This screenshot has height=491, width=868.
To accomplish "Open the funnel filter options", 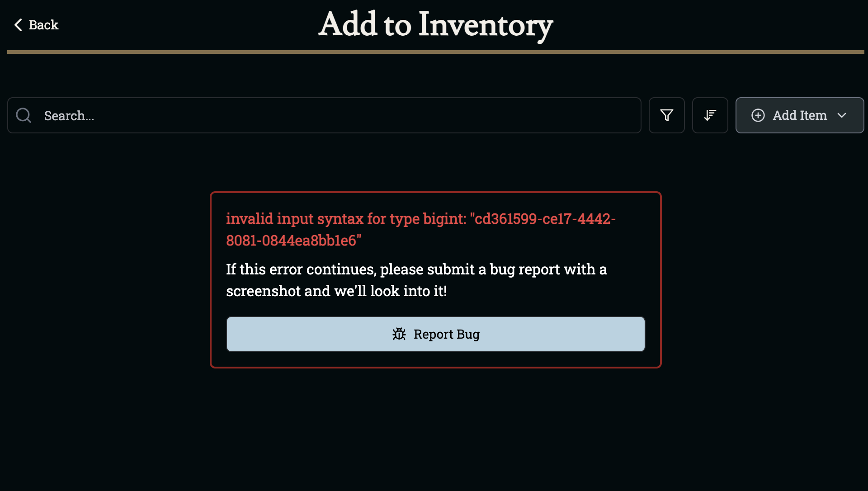I will tap(666, 115).
